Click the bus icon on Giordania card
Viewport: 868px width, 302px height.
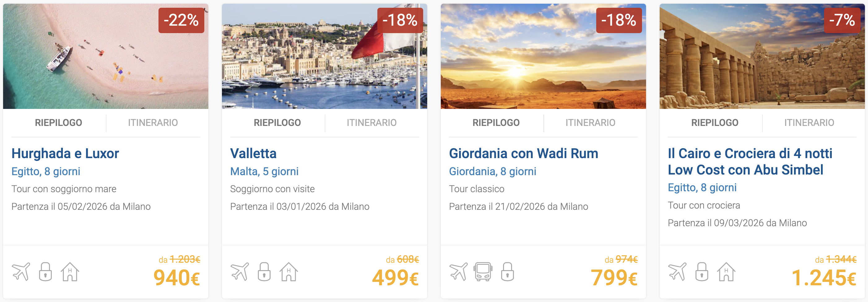[483, 271]
